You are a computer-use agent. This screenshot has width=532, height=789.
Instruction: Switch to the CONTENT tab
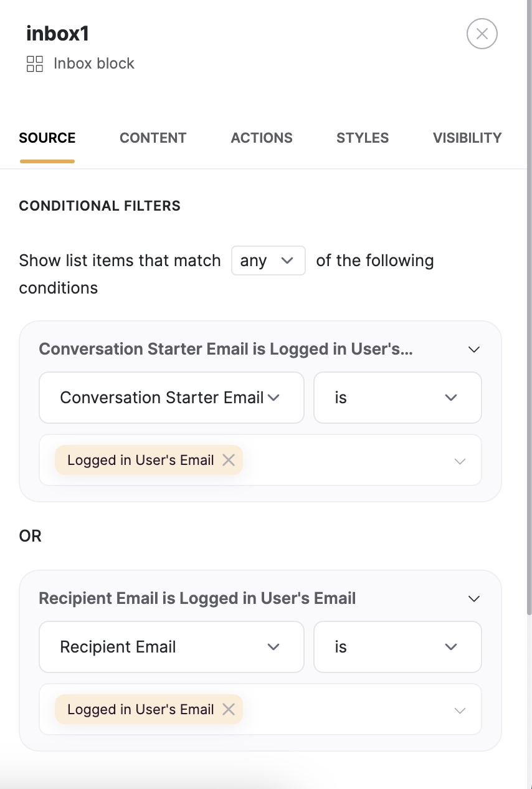click(153, 138)
